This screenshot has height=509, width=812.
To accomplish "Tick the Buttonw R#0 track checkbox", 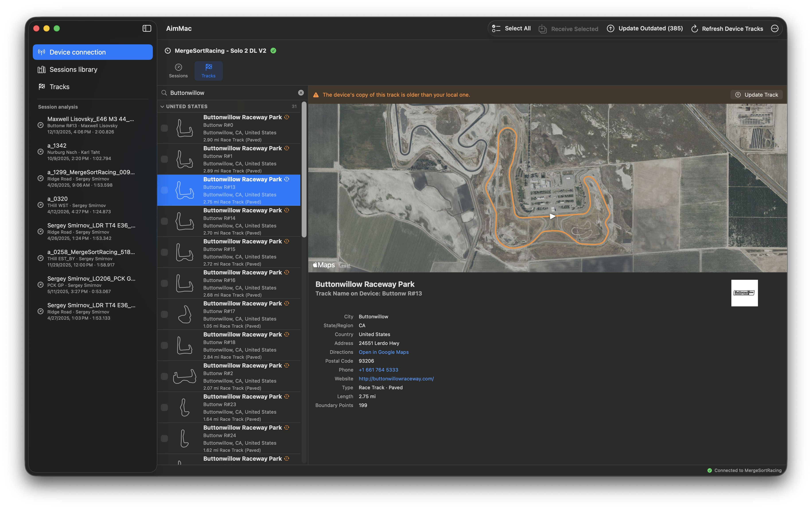I will [x=164, y=128].
